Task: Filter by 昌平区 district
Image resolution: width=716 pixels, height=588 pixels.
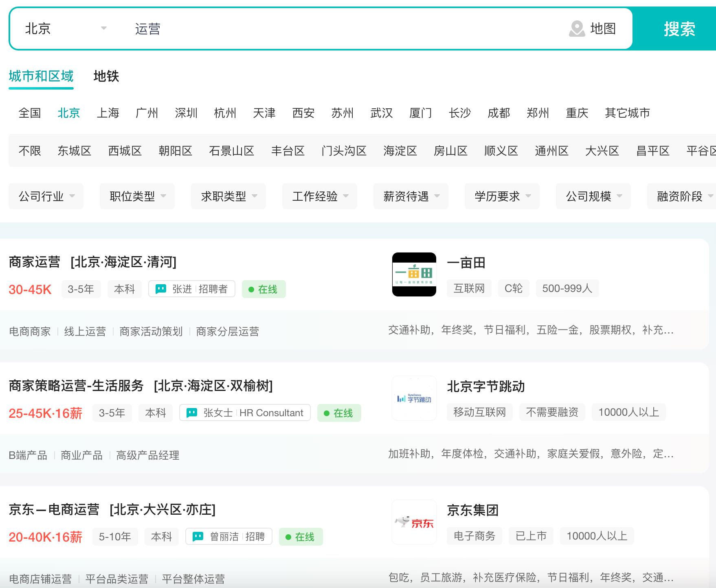Action: (x=653, y=151)
